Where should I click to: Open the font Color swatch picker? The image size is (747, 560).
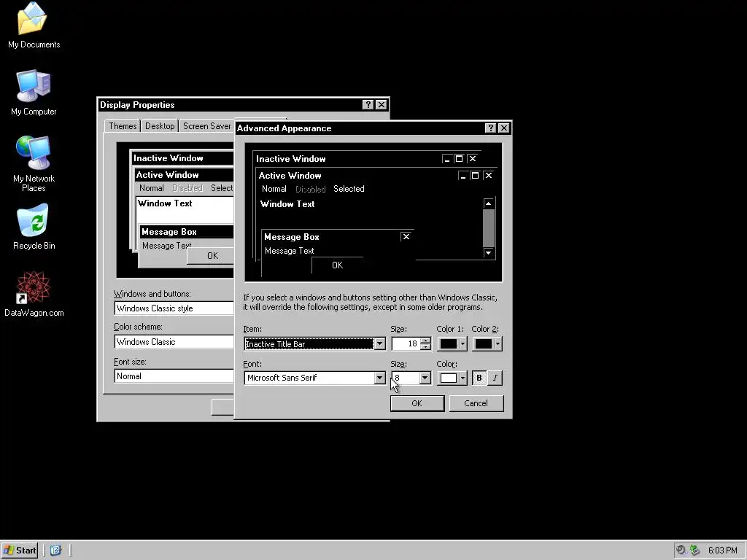point(452,378)
